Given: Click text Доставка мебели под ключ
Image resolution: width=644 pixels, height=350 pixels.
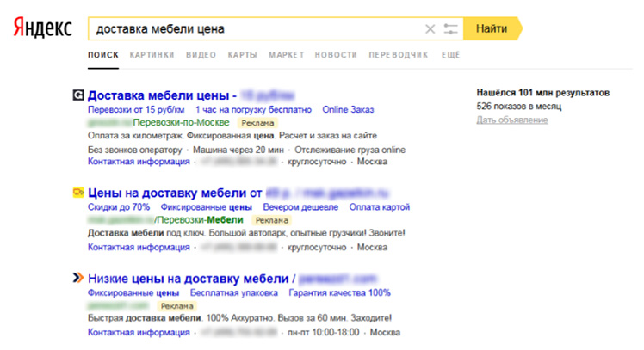Looking at the screenshot, I should [146, 233].
